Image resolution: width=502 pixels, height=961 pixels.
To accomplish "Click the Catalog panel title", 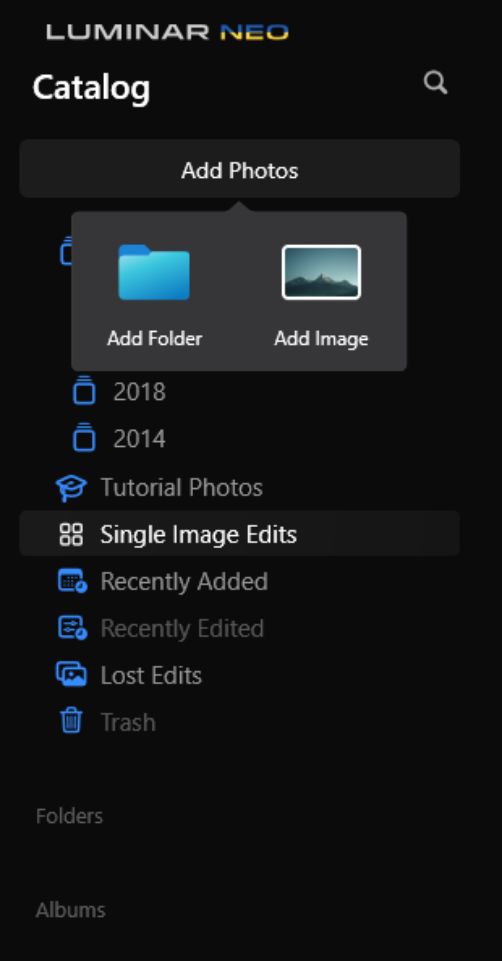I will [91, 87].
